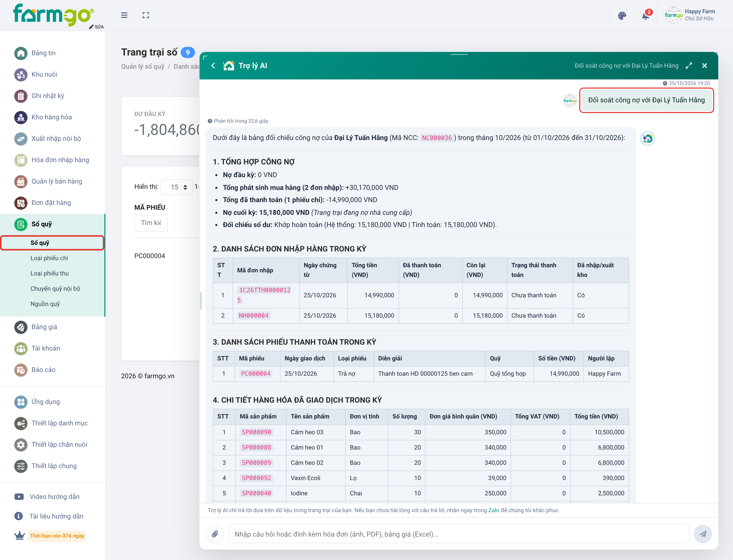The height and width of the screenshot is (560, 733).
Task: Toggle fullscreen mode icon
Action: (x=146, y=15)
